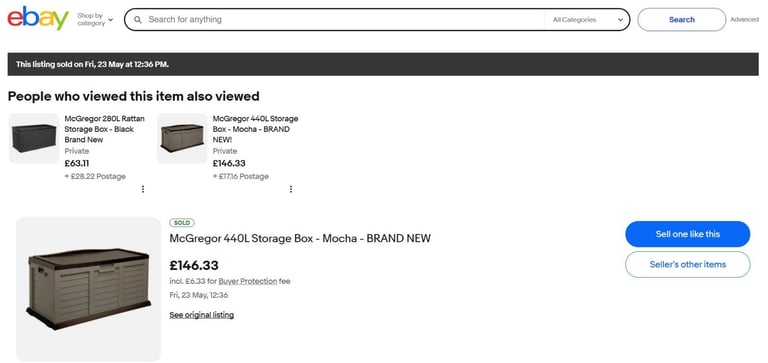The height and width of the screenshot is (363, 768).
Task: Open the Buyer Protection link
Action: point(247,281)
